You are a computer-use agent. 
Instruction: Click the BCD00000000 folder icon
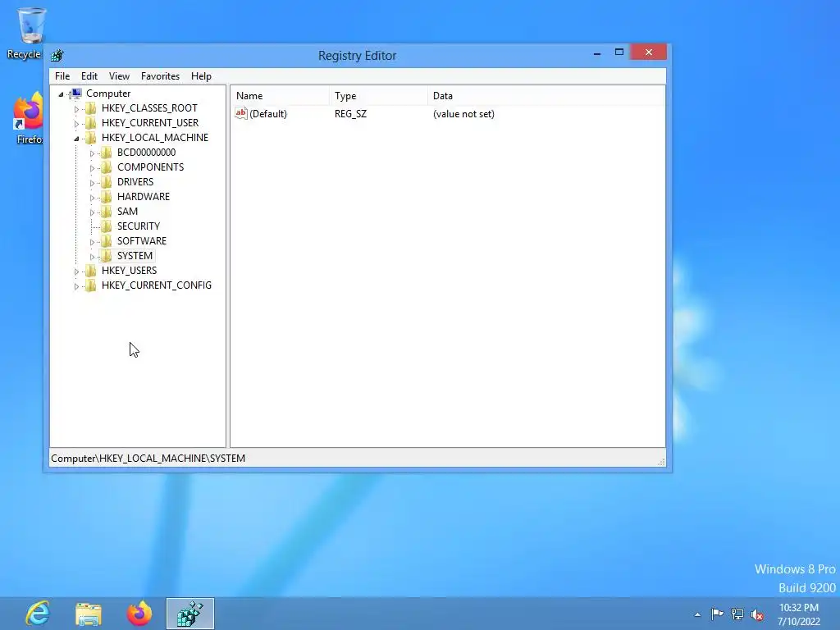[x=107, y=152]
